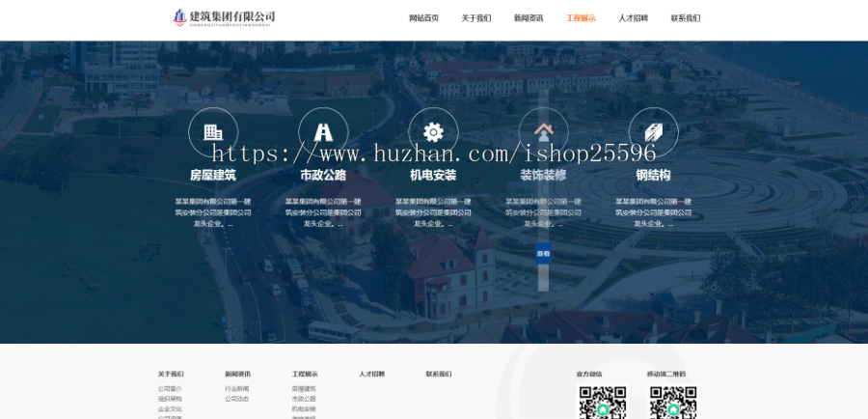This screenshot has width=868, height=419.
Task: Click the 官方微信 label
Action: pos(589,375)
